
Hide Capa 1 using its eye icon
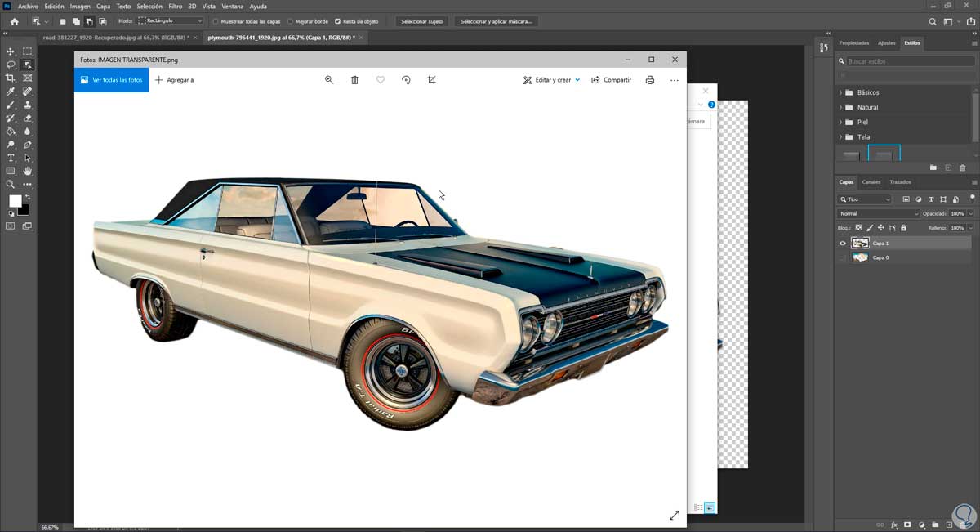(843, 243)
